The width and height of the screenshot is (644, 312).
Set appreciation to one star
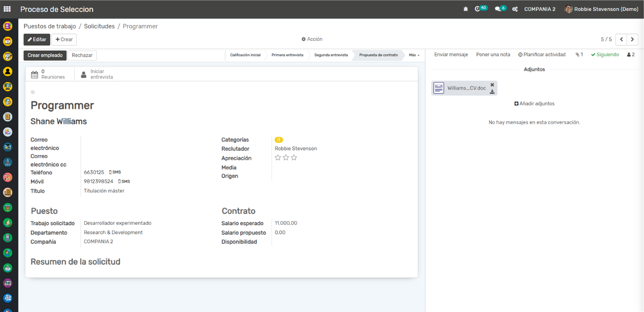pyautogui.click(x=278, y=157)
